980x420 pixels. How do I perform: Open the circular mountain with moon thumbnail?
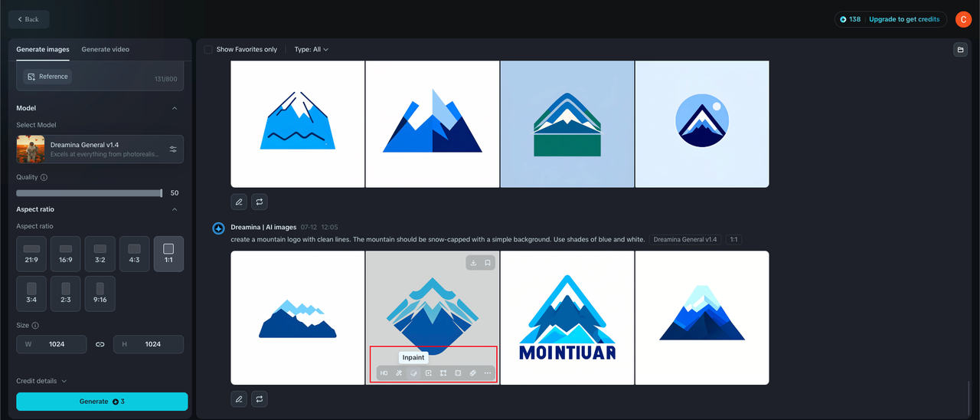pyautogui.click(x=702, y=123)
